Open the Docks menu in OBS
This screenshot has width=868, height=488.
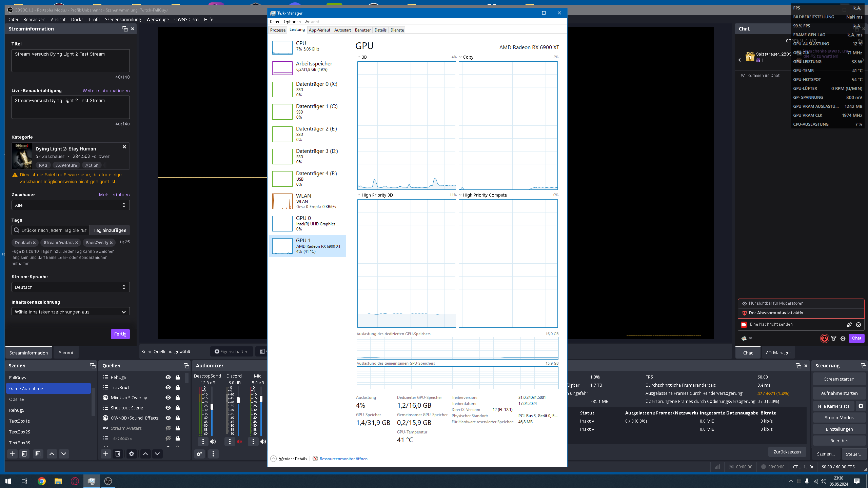point(77,19)
